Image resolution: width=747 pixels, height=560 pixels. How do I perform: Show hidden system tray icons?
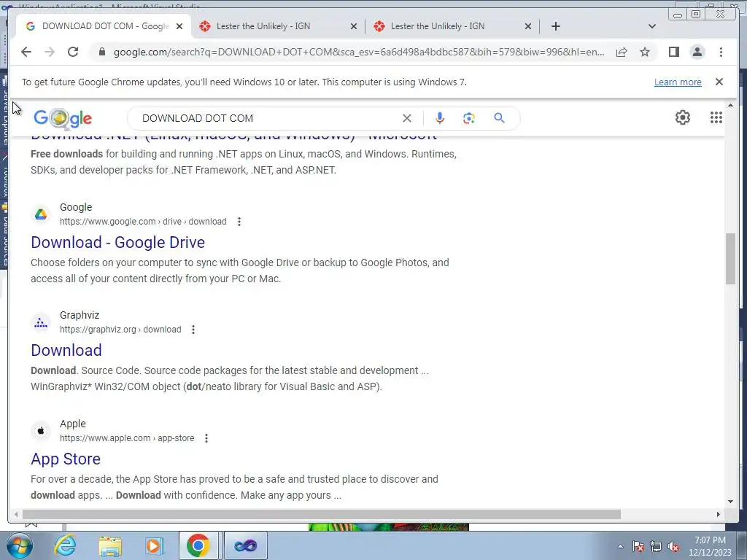[620, 546]
